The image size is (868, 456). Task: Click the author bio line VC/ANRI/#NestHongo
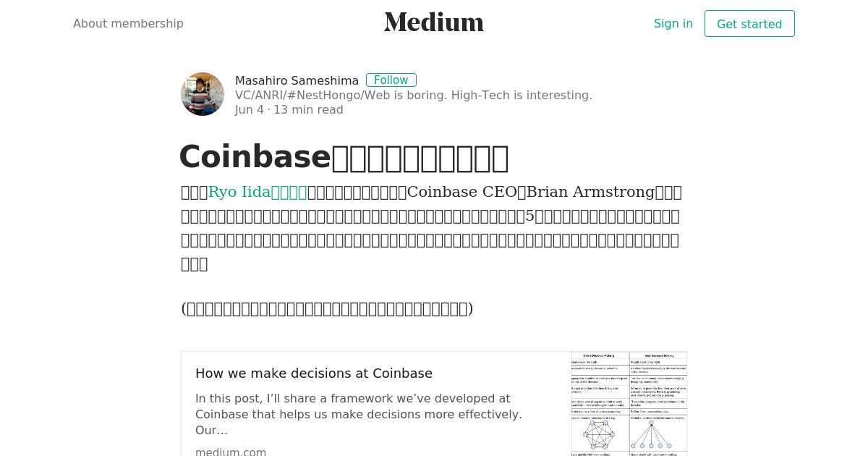414,95
